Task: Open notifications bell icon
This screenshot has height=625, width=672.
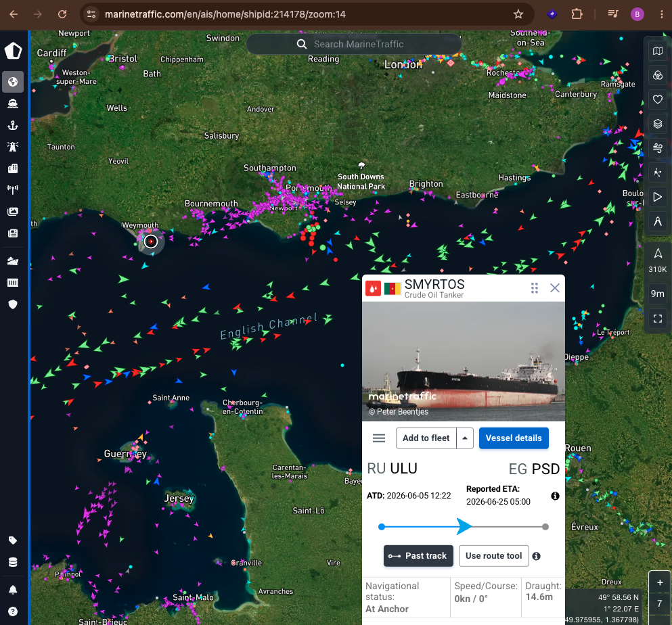Action: point(13,590)
